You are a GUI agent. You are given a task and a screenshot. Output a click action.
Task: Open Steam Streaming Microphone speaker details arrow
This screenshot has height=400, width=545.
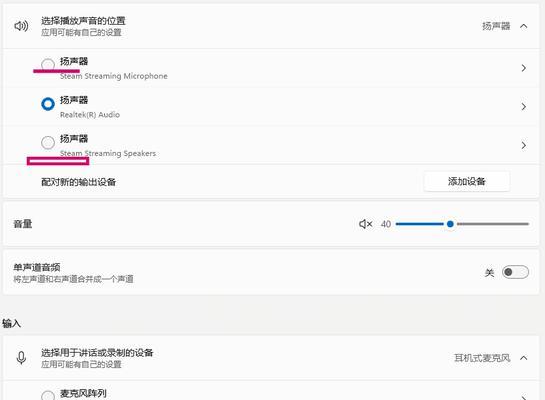point(523,68)
